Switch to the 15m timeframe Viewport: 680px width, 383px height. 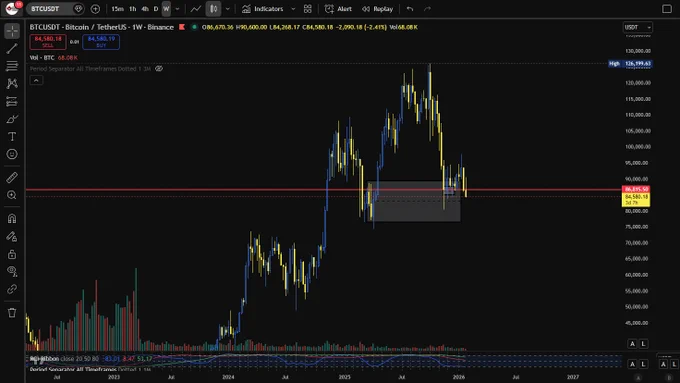tap(117, 9)
